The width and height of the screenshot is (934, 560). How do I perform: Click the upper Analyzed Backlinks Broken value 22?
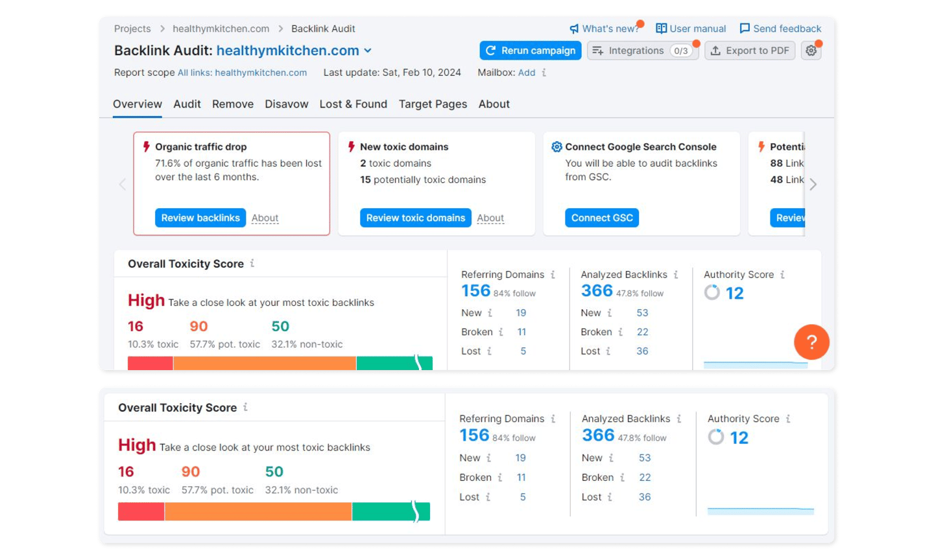pos(642,332)
